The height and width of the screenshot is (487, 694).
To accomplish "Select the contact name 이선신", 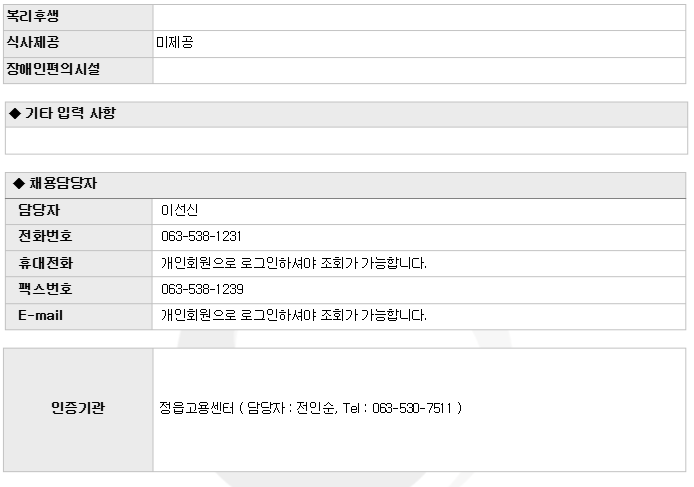I will click(179, 210).
